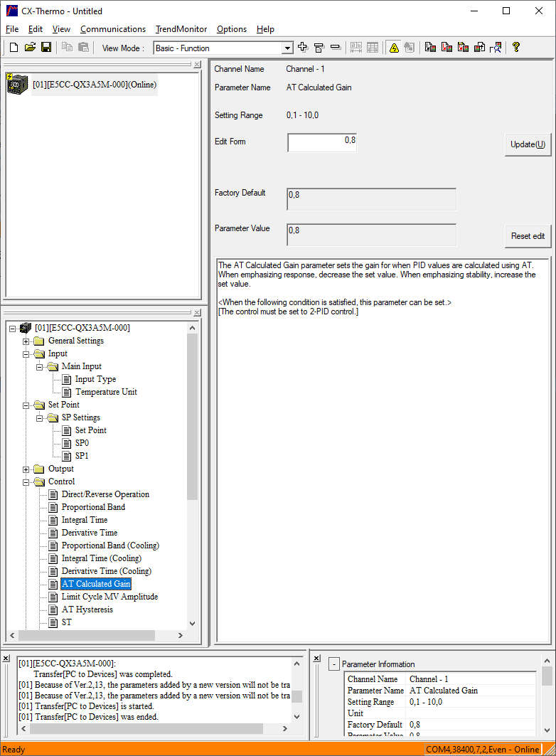The width and height of the screenshot is (556, 756).
Task: Click the magnifier device search toolbar icon
Action: point(496,47)
